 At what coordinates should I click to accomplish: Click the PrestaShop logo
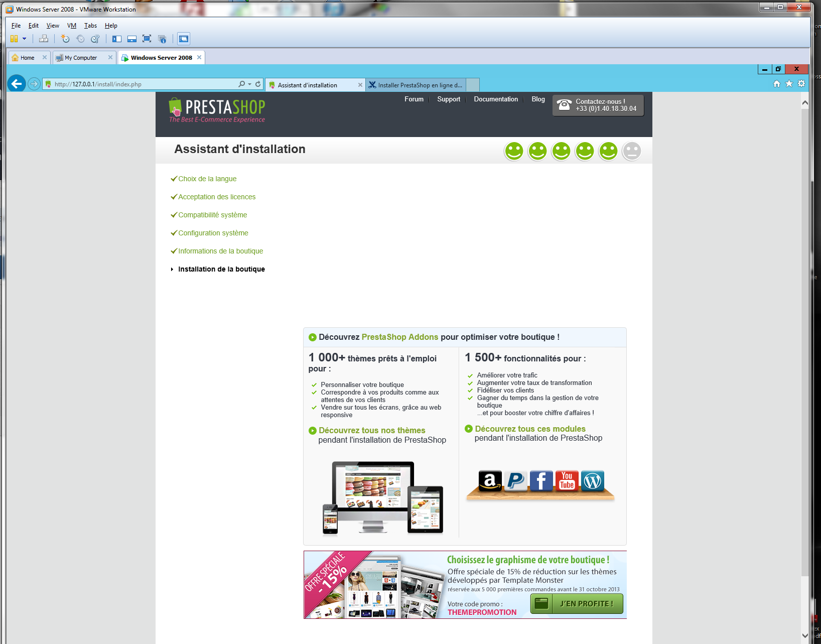click(217, 110)
